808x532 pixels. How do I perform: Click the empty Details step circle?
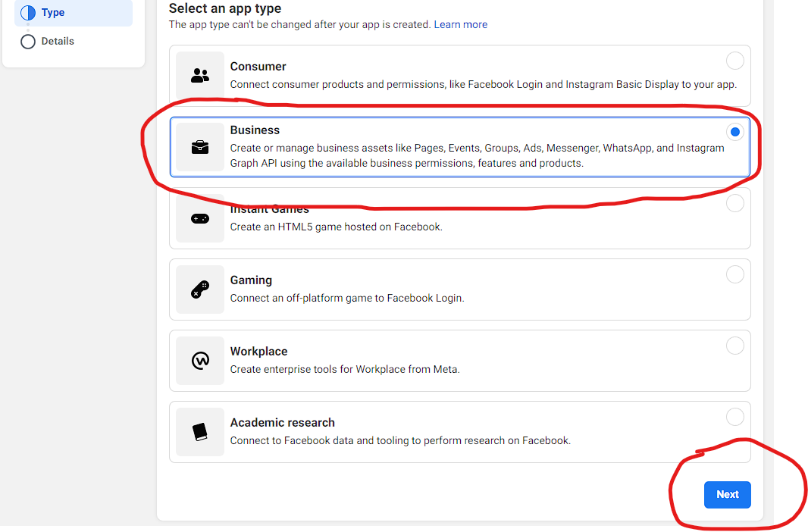tap(28, 41)
